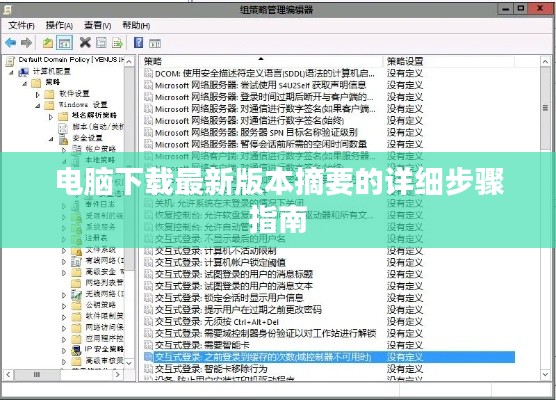Collapse the 策略 tree node

click(x=24, y=84)
